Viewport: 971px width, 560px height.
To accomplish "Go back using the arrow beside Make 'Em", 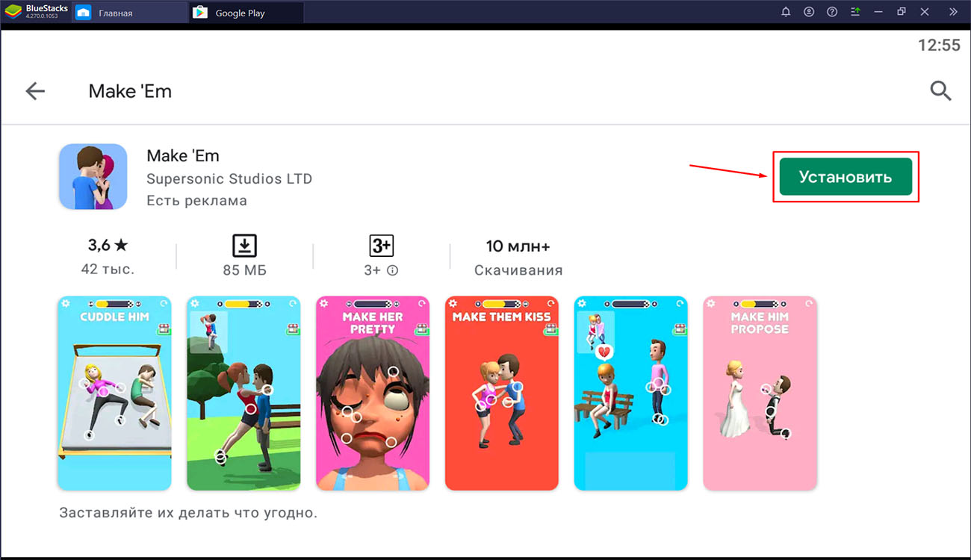I will [x=35, y=91].
